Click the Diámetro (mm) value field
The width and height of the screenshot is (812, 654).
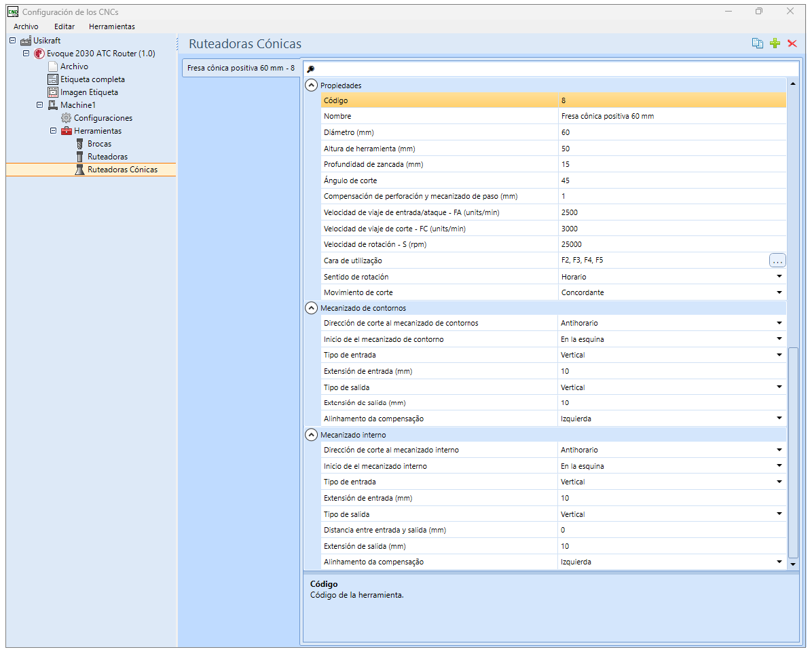tap(671, 132)
